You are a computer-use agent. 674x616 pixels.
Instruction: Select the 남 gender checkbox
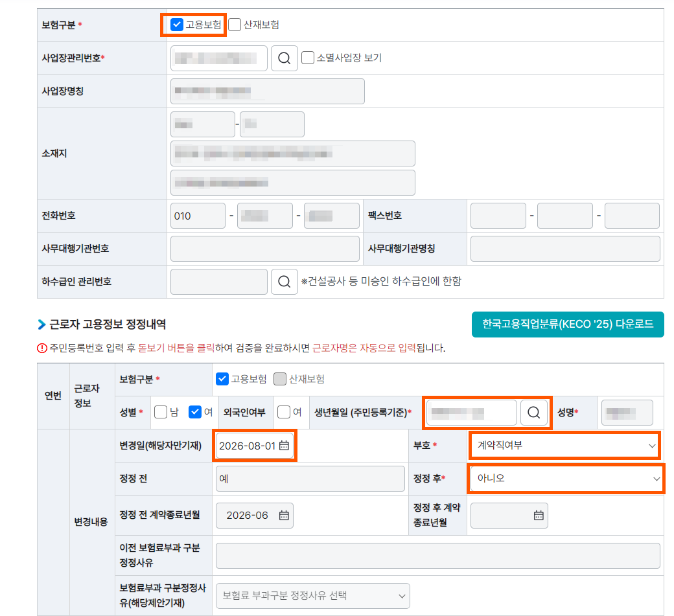tap(161, 412)
